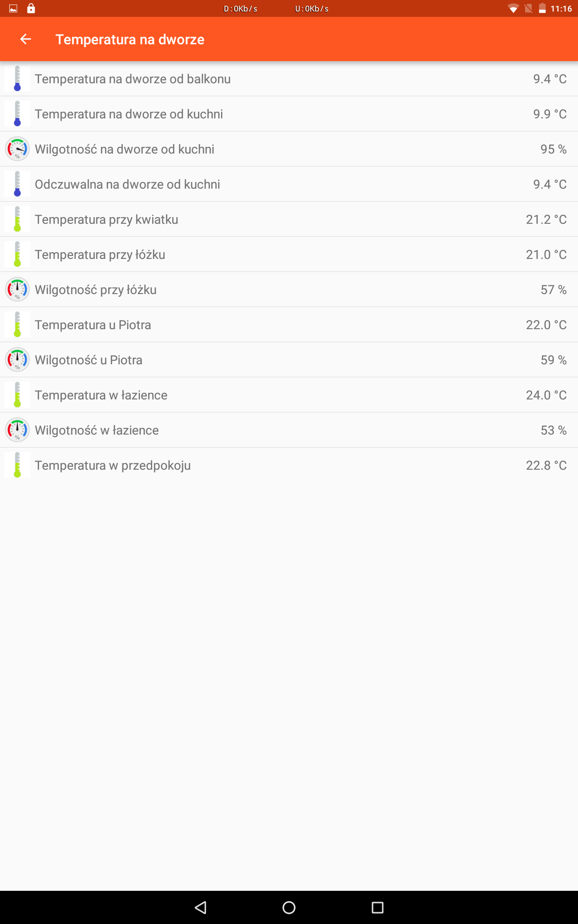Click thermometer icon for balcony temperature

[17, 78]
